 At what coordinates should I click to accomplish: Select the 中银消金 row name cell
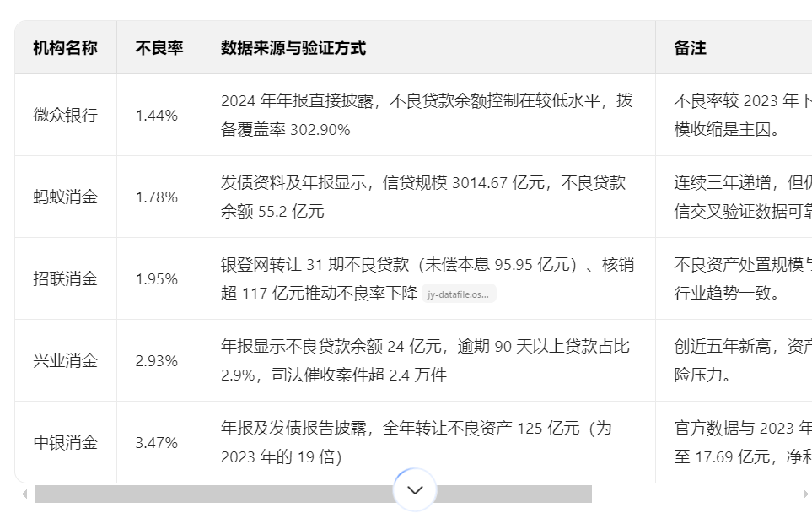click(x=65, y=443)
